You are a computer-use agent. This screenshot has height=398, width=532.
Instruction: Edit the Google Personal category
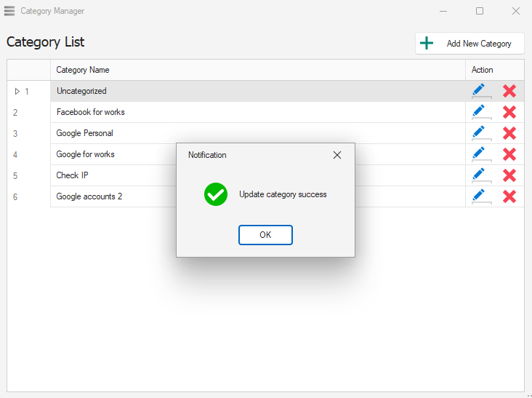[x=478, y=132]
